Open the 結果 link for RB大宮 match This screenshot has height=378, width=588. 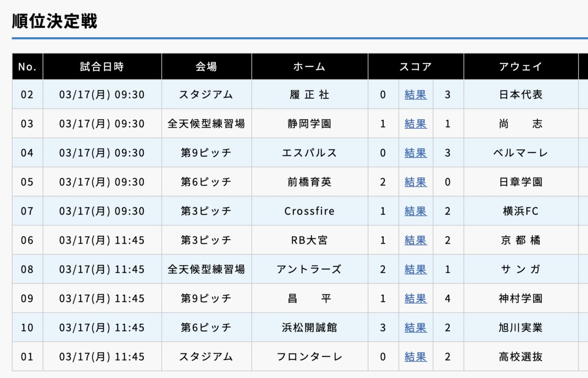[416, 240]
